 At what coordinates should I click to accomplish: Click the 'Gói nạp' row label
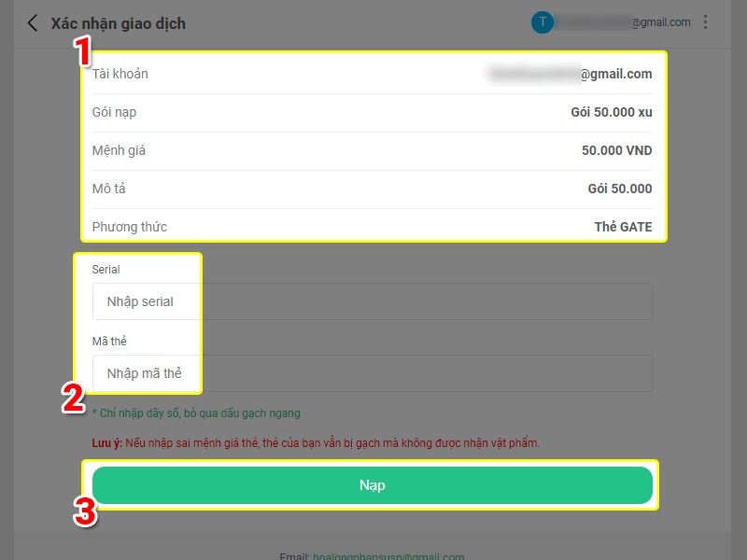tap(114, 112)
